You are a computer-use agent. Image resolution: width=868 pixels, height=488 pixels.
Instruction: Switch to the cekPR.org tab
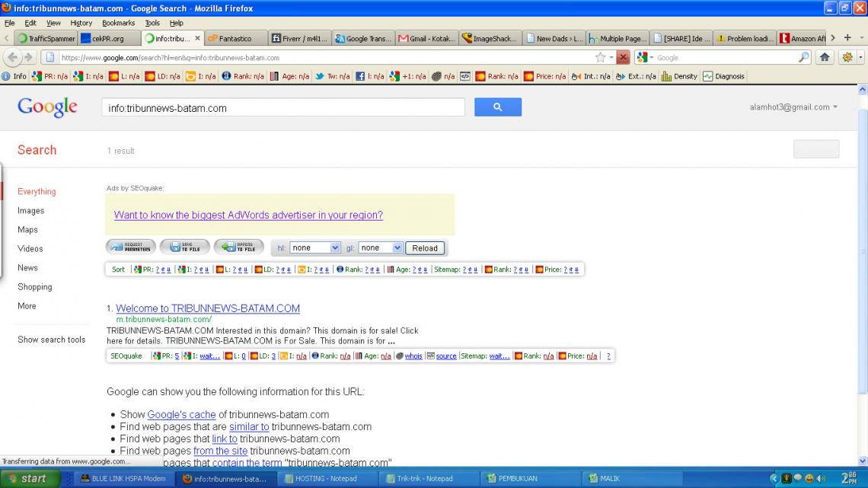click(x=108, y=38)
